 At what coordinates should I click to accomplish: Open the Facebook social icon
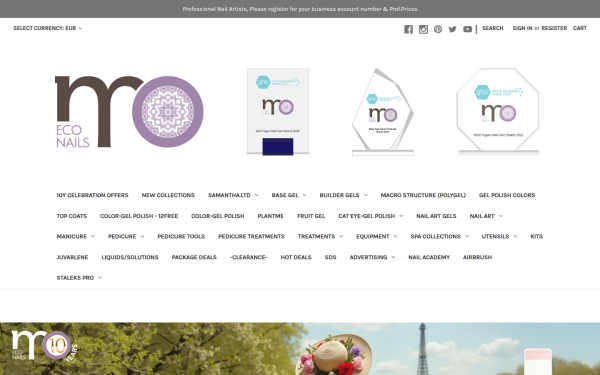tap(408, 29)
